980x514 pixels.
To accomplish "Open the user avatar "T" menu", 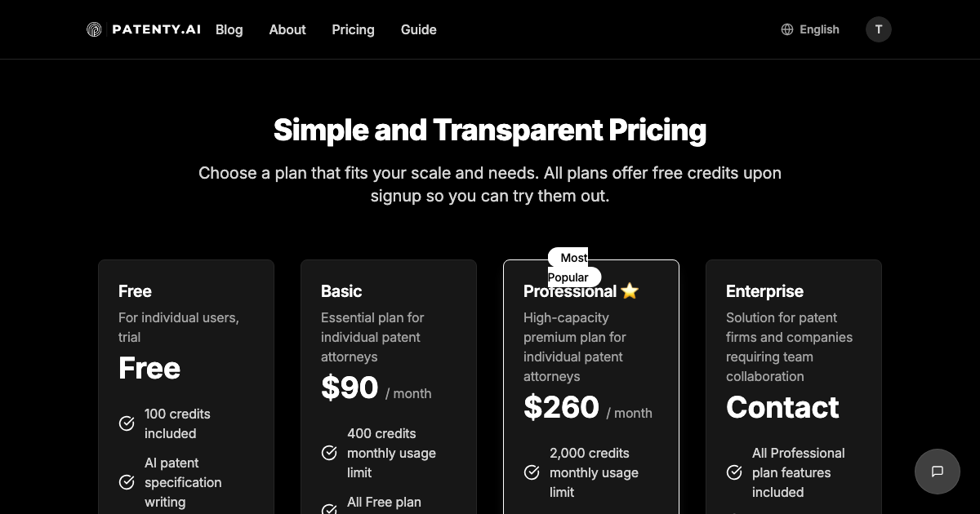I will pyautogui.click(x=878, y=29).
